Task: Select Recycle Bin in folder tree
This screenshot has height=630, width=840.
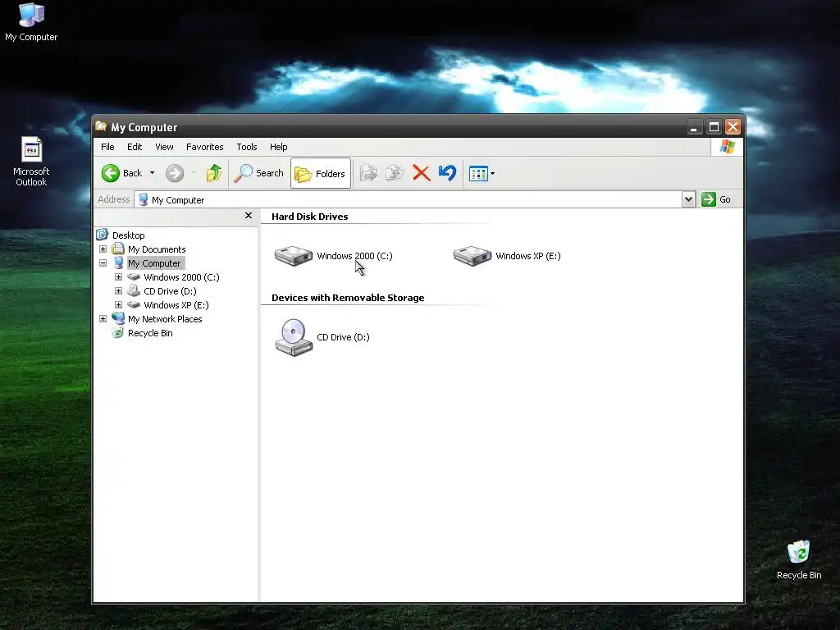Action: pos(151,333)
